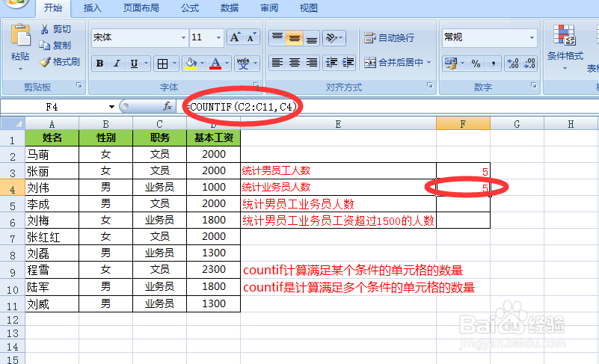This screenshot has width=599, height=364.
Task: Decrease font size with the small A icon
Action: (x=251, y=37)
